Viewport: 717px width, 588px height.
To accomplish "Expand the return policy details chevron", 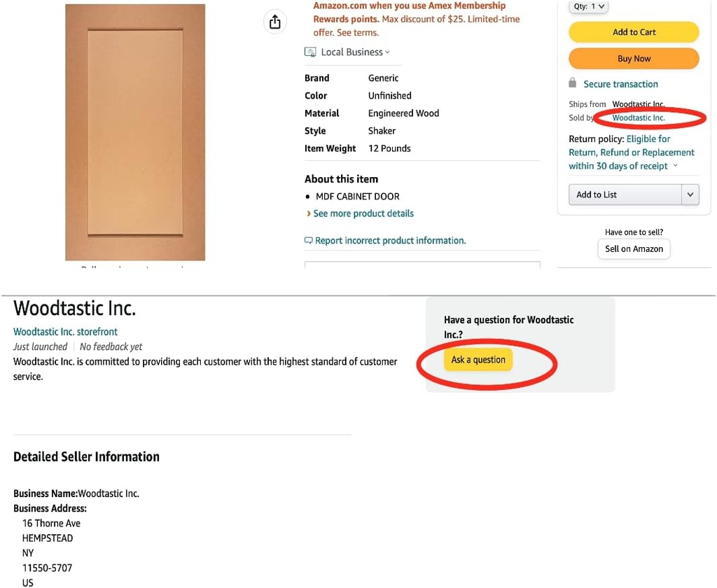I will tap(676, 166).
